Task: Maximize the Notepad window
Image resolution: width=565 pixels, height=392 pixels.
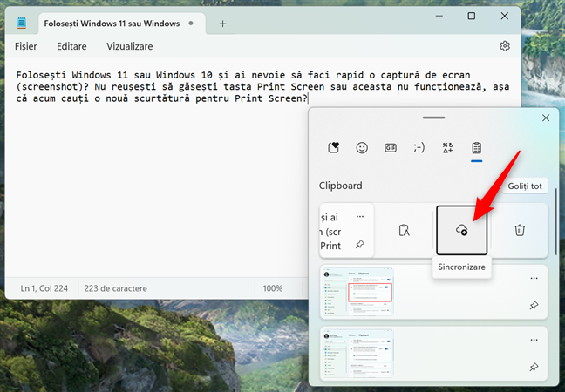Action: [472, 16]
